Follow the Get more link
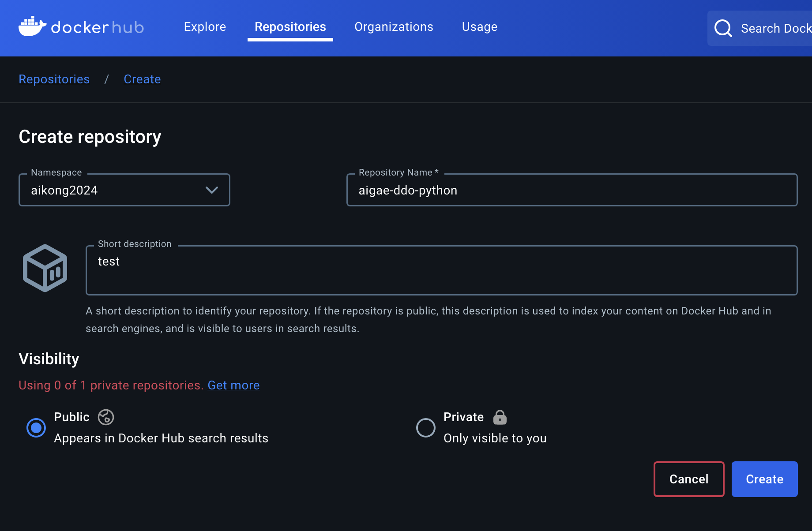The image size is (812, 531). (x=233, y=385)
